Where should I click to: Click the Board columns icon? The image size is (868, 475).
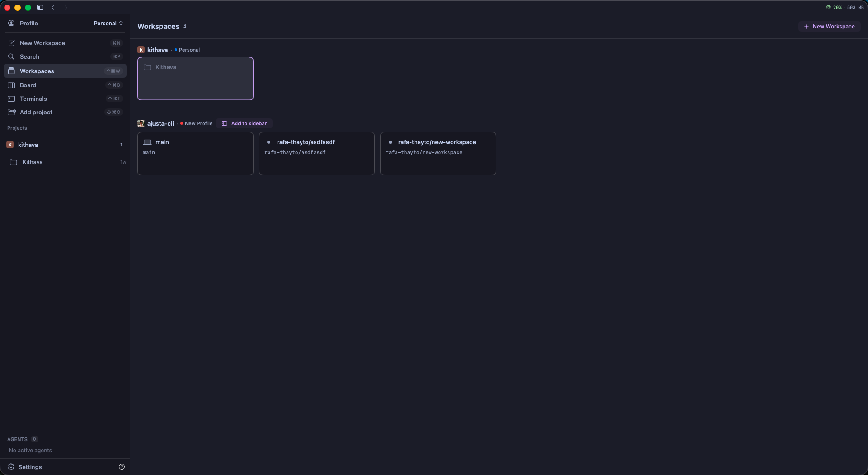11,85
